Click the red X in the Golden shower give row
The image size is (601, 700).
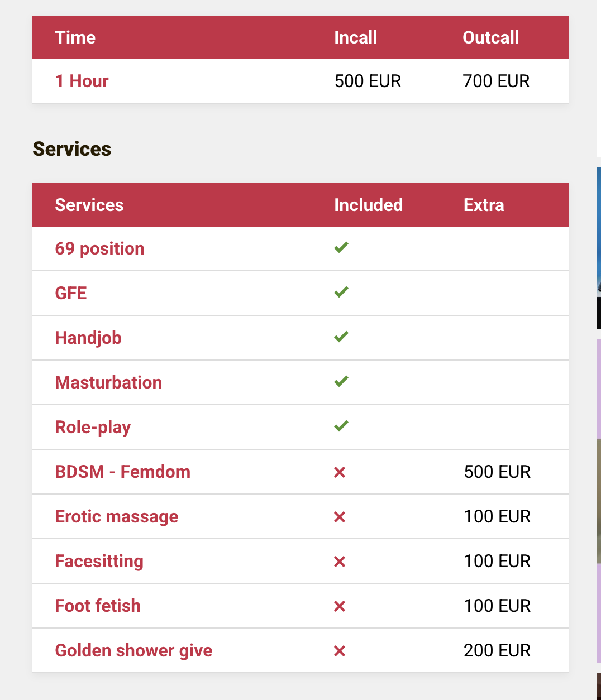click(340, 651)
